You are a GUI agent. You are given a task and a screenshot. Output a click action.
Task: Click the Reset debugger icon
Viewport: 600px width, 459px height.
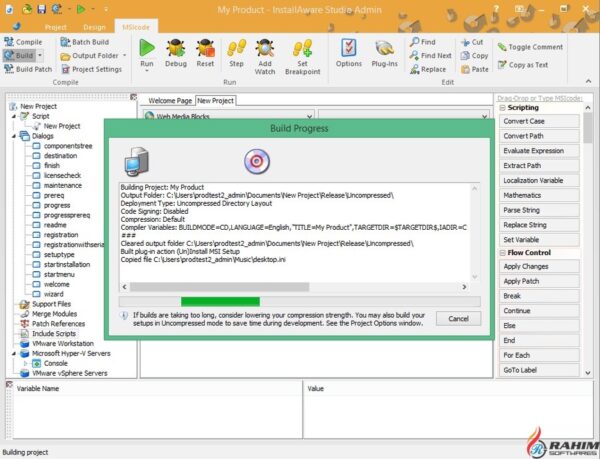pyautogui.click(x=205, y=48)
